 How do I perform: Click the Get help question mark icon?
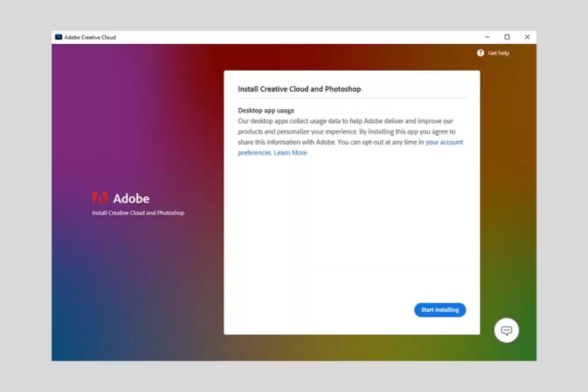point(481,53)
